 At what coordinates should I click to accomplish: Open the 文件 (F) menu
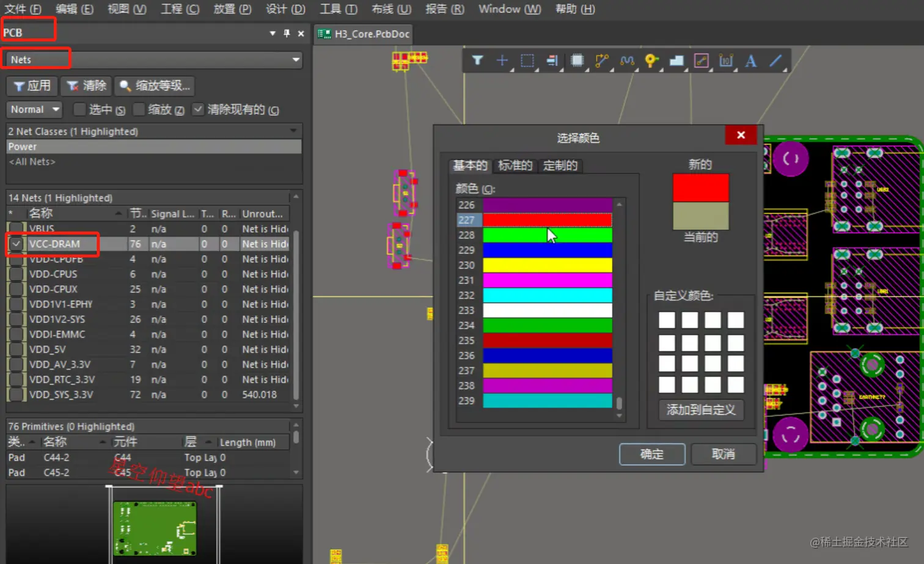click(x=23, y=9)
